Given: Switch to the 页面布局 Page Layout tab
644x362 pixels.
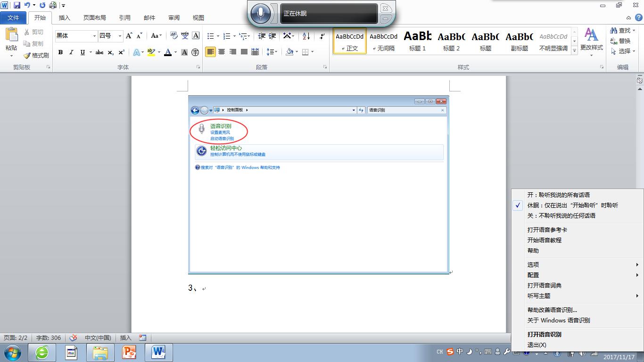Looking at the screenshot, I should pos(95,18).
